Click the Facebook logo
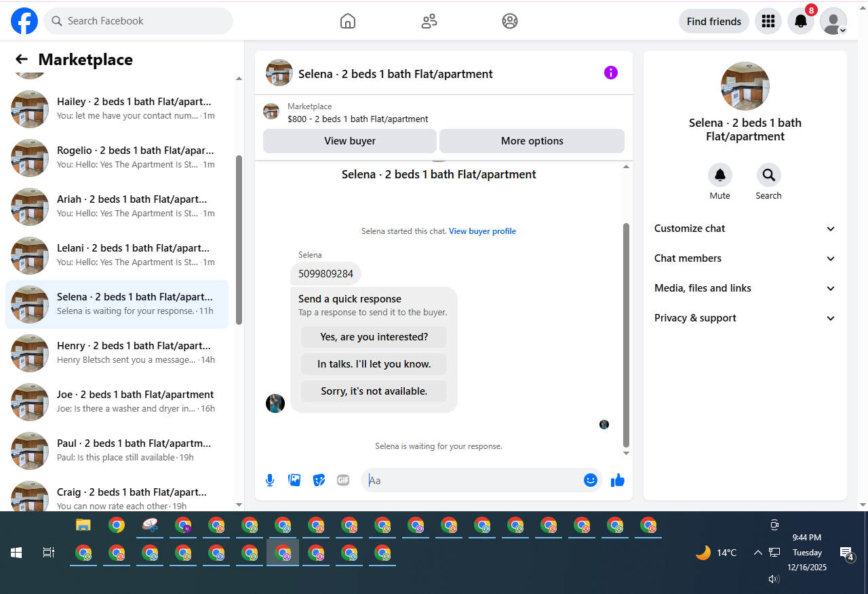 [24, 21]
